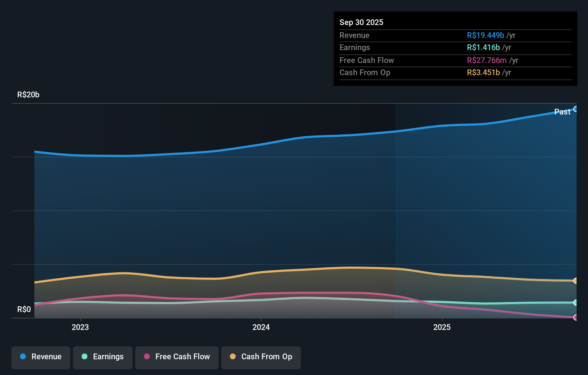Toggle the Free Cash Flow series visibility

(177, 357)
